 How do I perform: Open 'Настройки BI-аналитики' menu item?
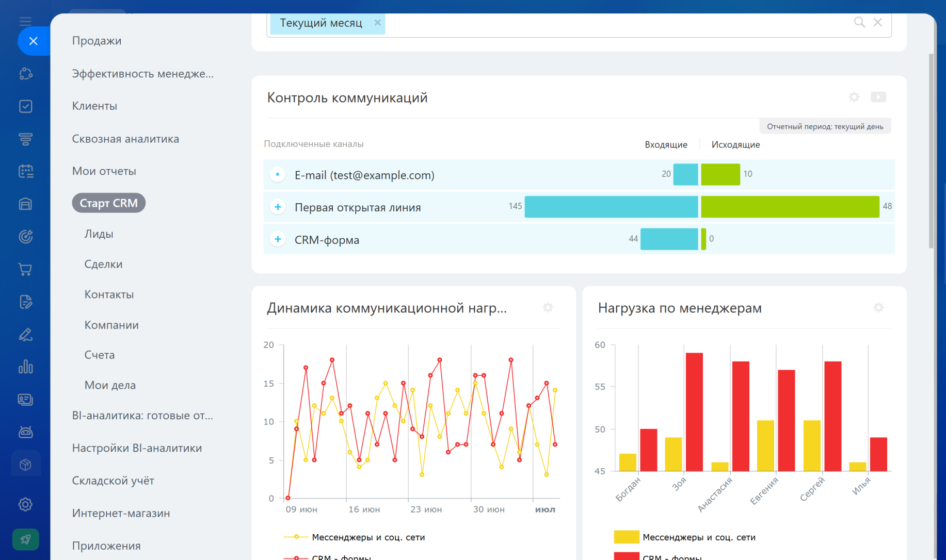(x=137, y=448)
